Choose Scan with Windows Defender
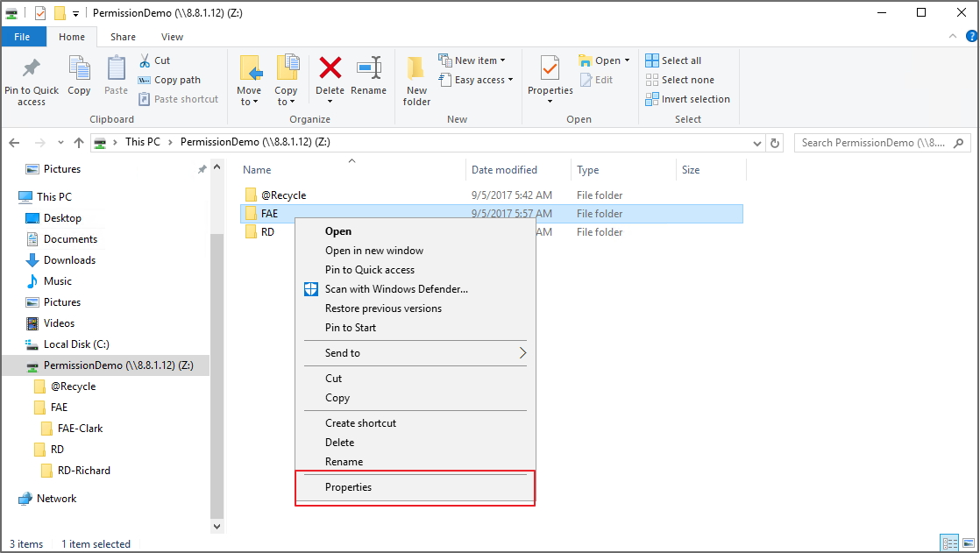Image resolution: width=980 pixels, height=553 pixels. (x=396, y=289)
